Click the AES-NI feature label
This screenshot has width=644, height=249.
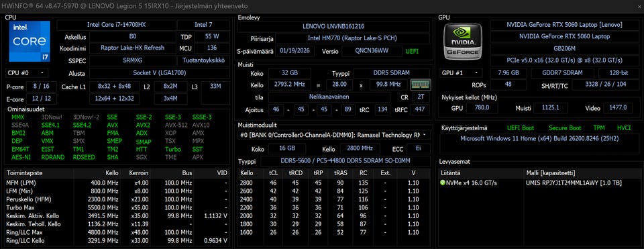20,157
